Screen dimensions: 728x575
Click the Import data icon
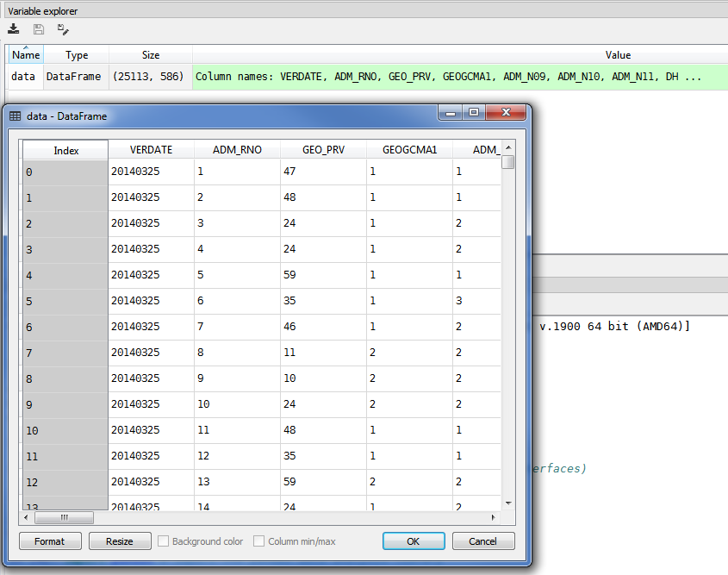[x=14, y=29]
